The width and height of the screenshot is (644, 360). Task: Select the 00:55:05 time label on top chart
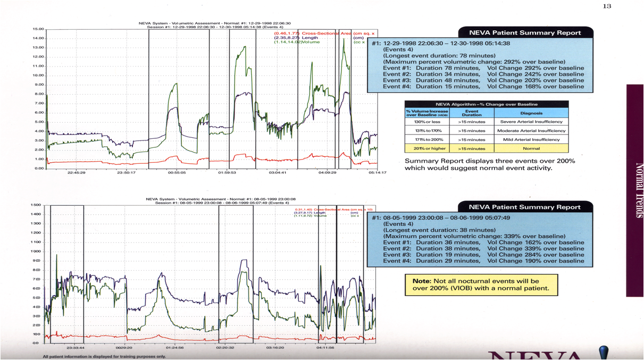click(x=176, y=173)
